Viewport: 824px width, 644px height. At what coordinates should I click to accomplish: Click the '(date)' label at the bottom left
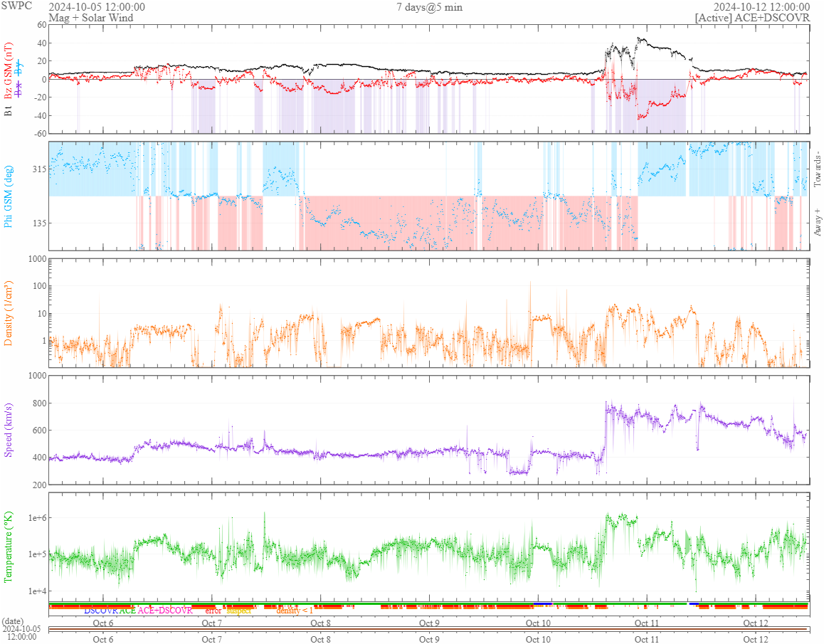(13, 621)
